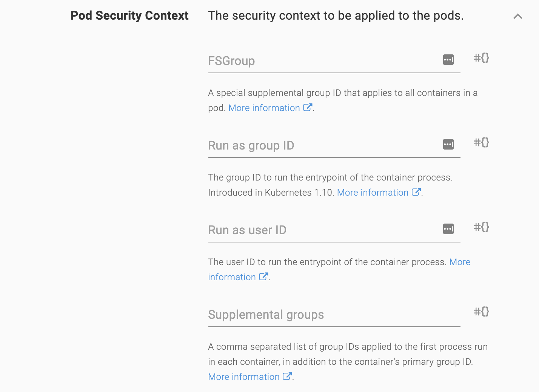Toggle #{} binding icon beside Run as user ID
539x392 pixels.
[481, 227]
